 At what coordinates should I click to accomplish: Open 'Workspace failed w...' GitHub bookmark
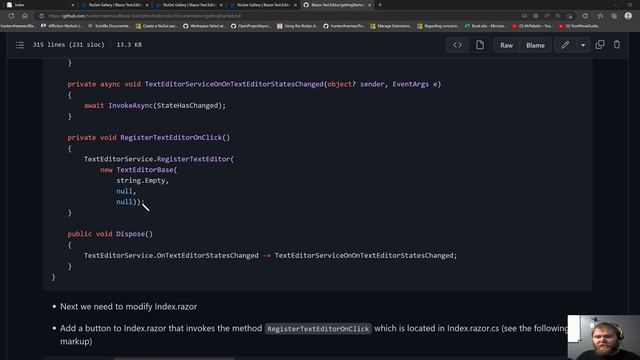(x=204, y=26)
